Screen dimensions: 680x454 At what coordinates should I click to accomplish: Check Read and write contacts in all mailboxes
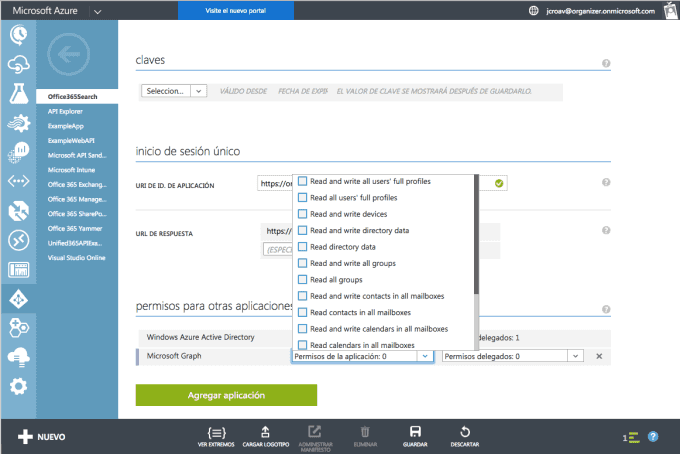pyautogui.click(x=303, y=296)
